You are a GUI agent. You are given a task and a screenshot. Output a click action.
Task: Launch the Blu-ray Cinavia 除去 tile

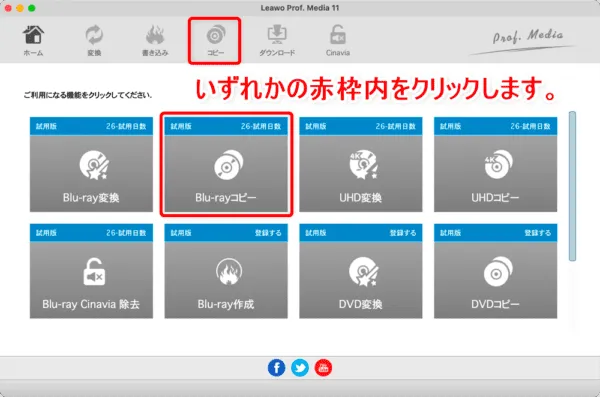tap(91, 271)
